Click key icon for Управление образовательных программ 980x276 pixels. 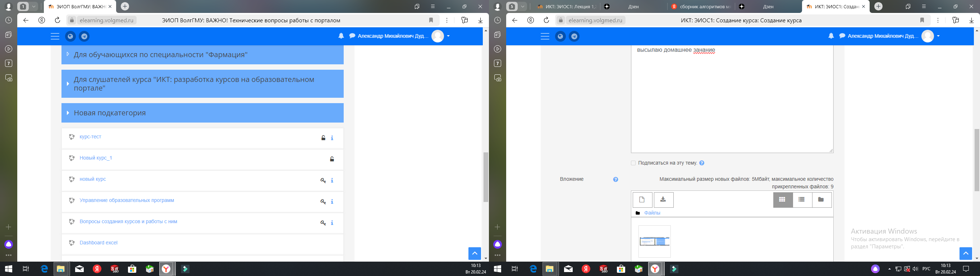[x=323, y=202]
